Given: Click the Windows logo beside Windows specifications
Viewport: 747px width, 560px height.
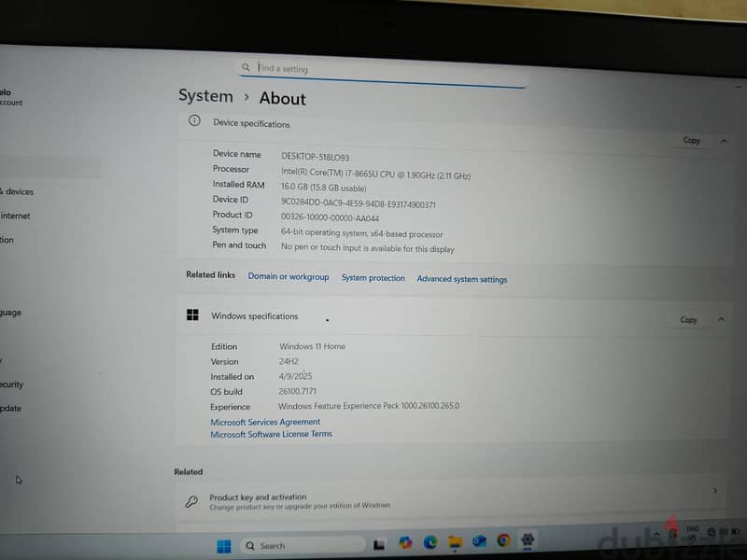Looking at the screenshot, I should (x=192, y=315).
